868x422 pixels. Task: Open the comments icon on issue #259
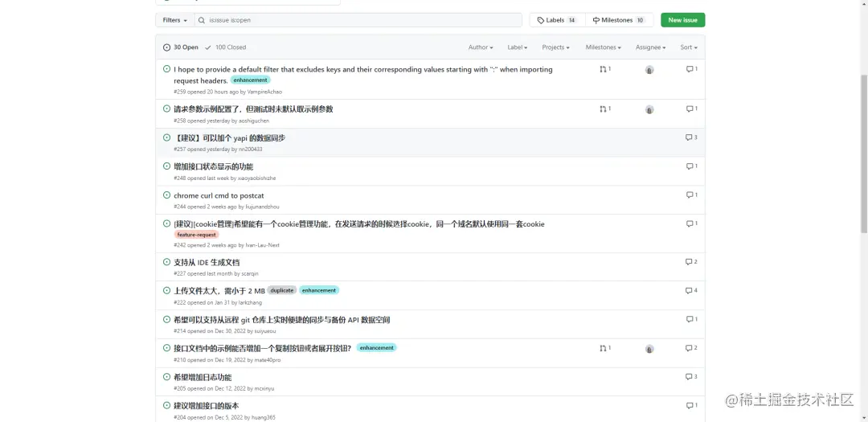click(x=691, y=69)
